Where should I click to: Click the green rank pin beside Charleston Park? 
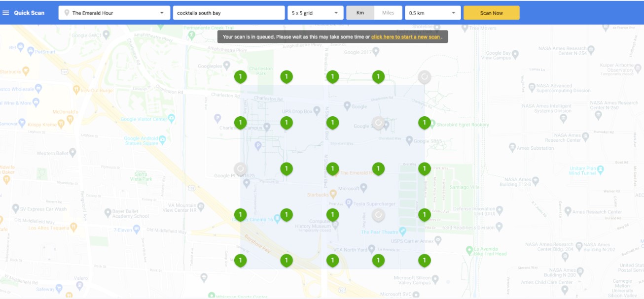[240, 76]
